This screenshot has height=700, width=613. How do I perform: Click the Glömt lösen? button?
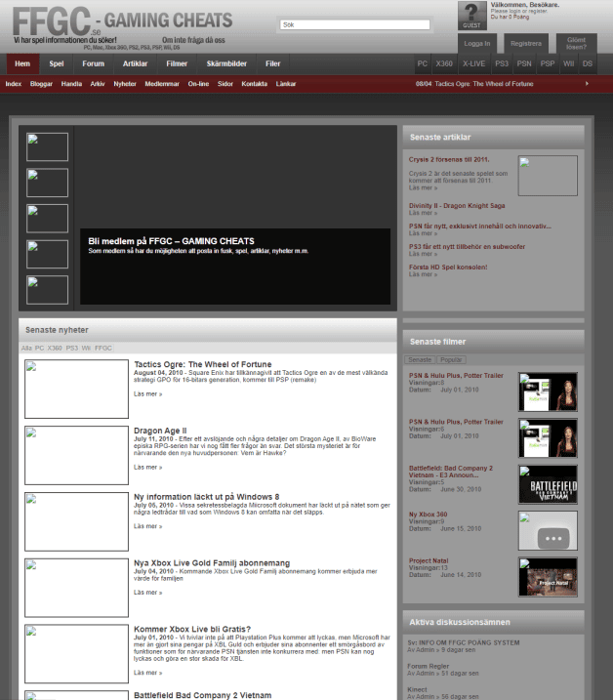576,44
